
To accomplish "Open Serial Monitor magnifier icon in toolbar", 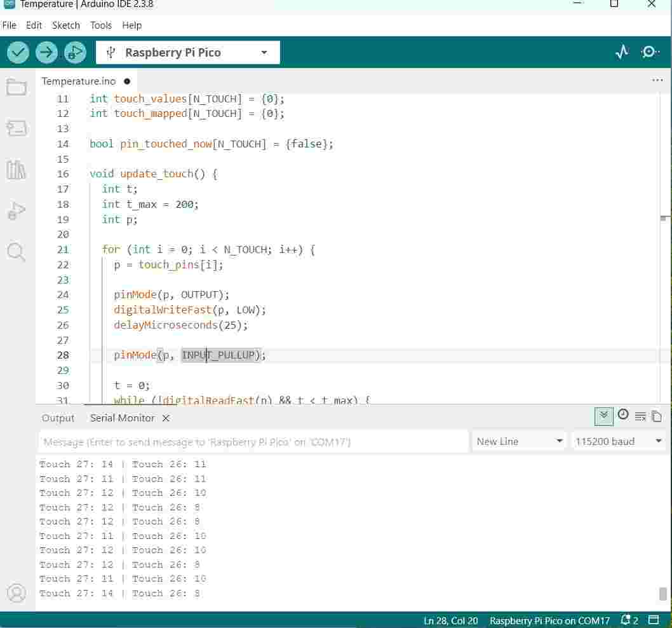I will 650,52.
